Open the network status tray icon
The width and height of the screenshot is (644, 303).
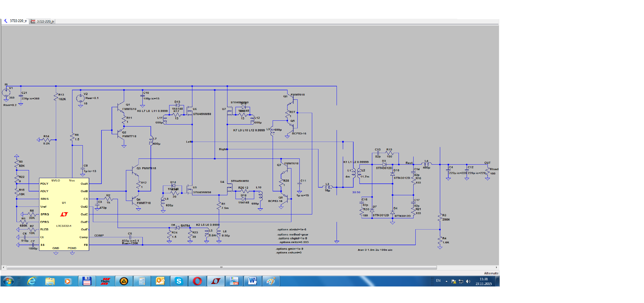461,281
